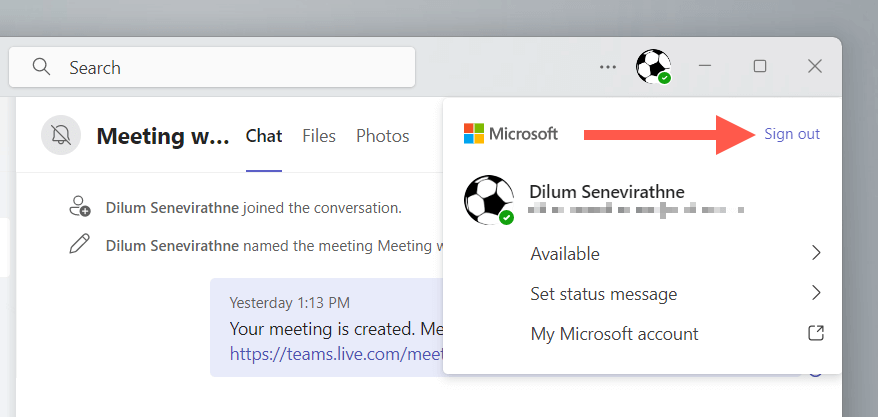
Task: Expand the Available status chevron
Action: coord(816,253)
